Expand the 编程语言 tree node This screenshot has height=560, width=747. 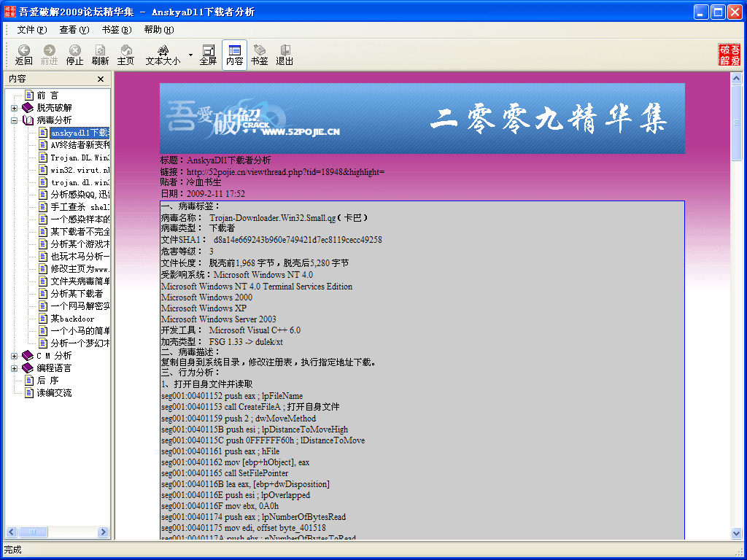[15, 368]
